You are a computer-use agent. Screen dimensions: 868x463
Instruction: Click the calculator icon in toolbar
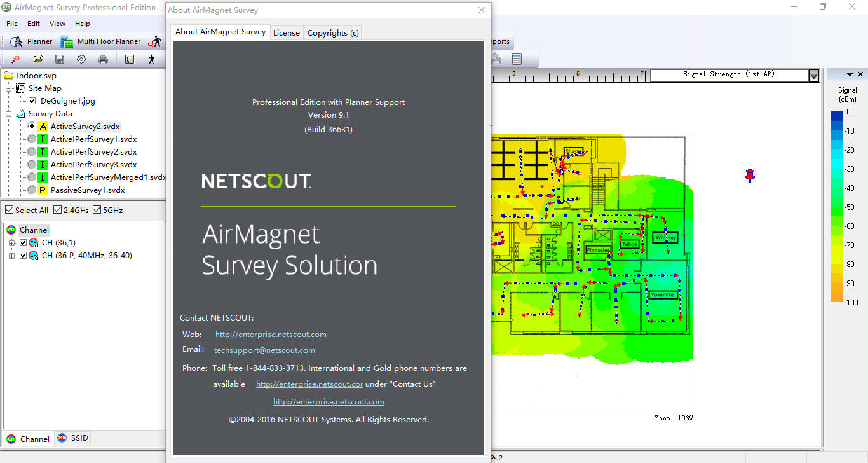[x=517, y=59]
